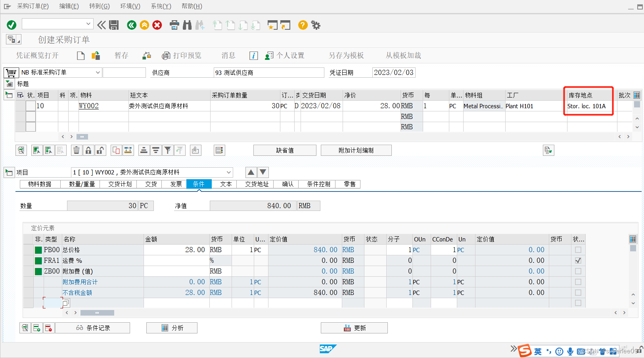Go to next item with down triangle
Screen dimensions: 644x358
(263, 172)
